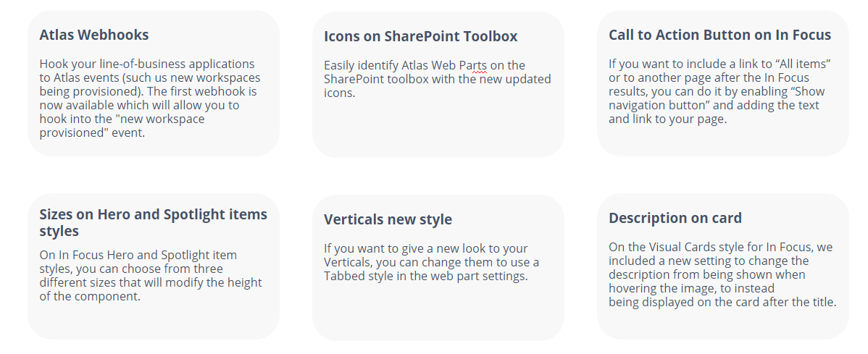
Task: Click the Atlas Webhooks heading
Action: click(x=94, y=35)
